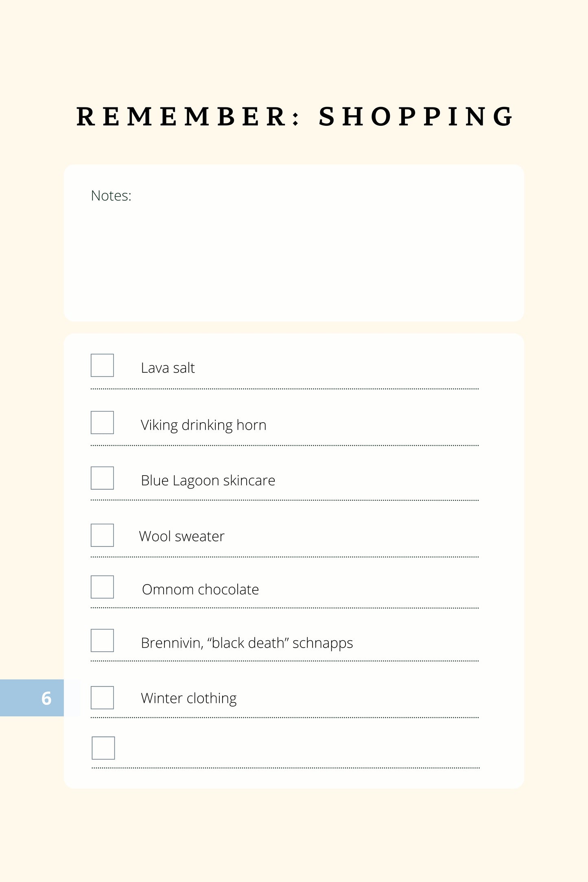Select the Omnom chocolate text
This screenshot has height=882, width=588.
click(x=200, y=589)
